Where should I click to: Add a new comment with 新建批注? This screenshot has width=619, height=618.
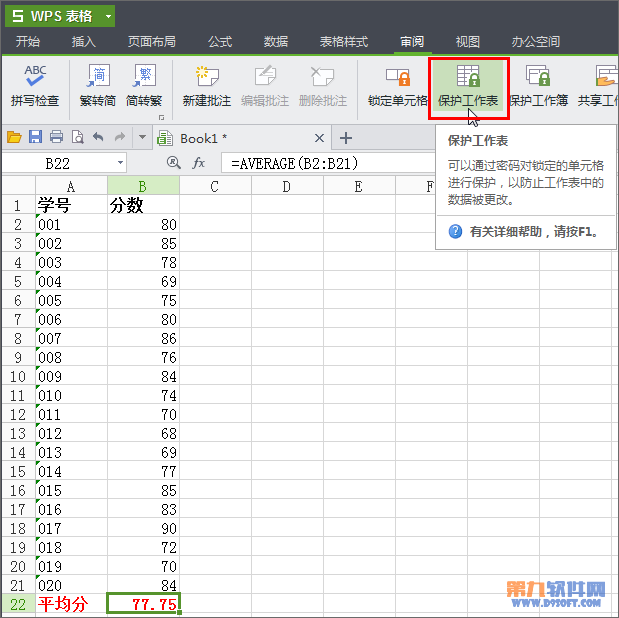tap(207, 86)
